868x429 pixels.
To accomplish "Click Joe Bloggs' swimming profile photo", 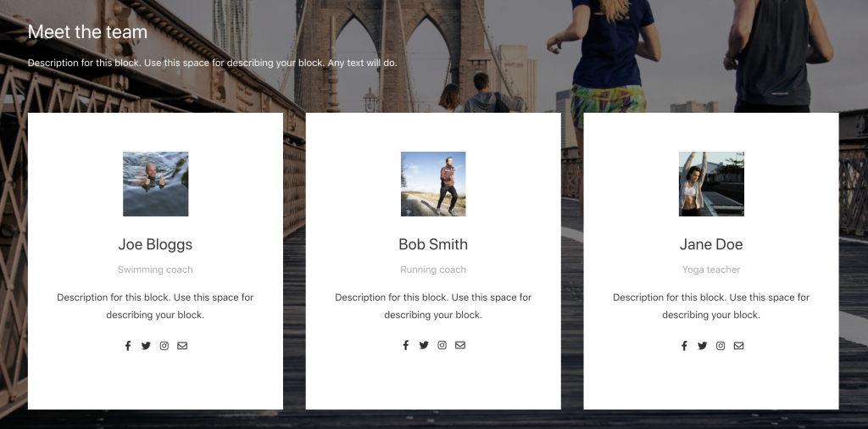I will point(156,184).
